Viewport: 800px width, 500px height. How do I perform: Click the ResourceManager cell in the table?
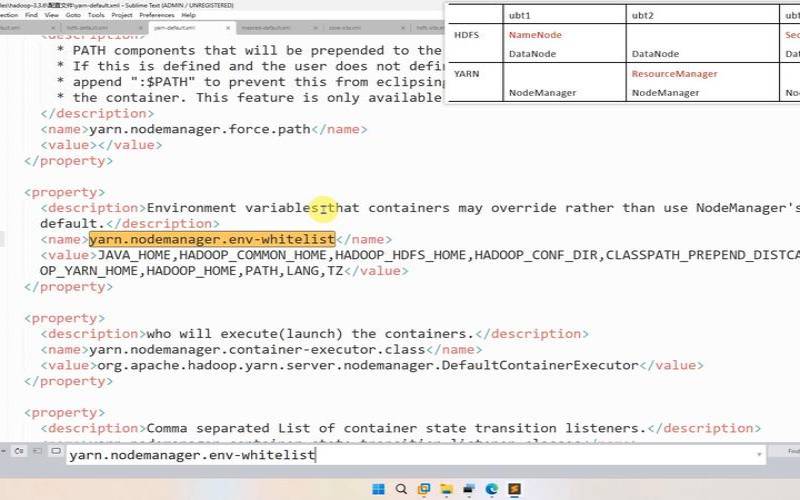pos(672,74)
